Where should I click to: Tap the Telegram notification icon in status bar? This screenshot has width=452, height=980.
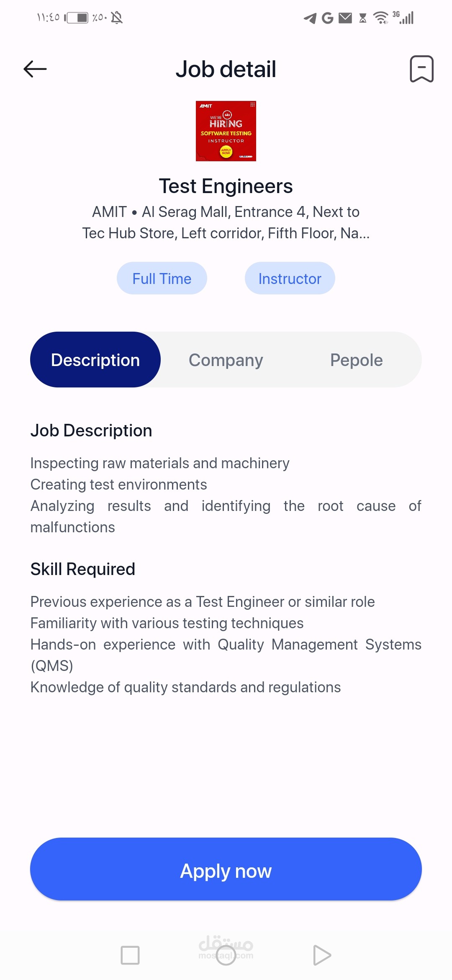[x=310, y=18]
